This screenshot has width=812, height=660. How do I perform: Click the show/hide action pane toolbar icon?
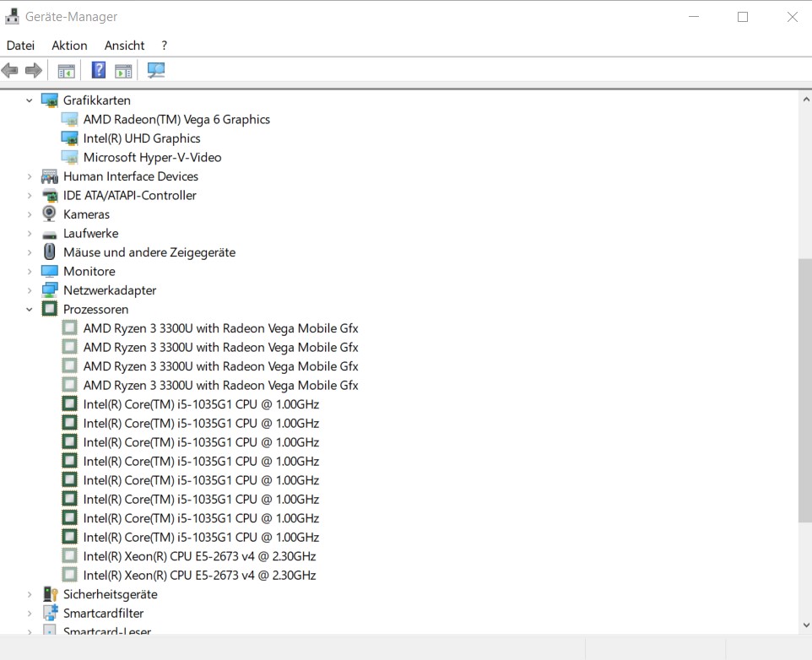[x=123, y=70]
